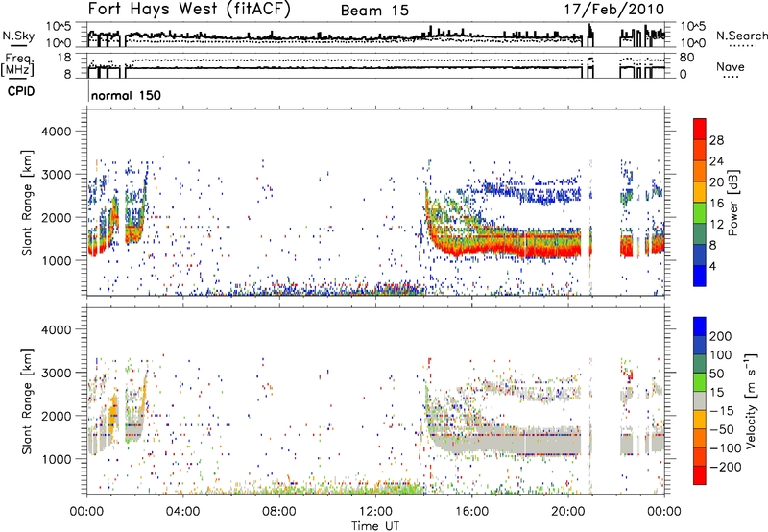Click the Velocity panel 'Slant Range [km]' label
This screenshot has width=768, height=532.
[x=27, y=401]
